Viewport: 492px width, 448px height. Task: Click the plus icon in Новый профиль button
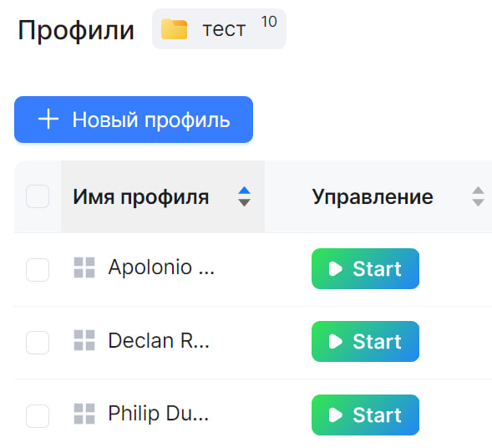[48, 119]
